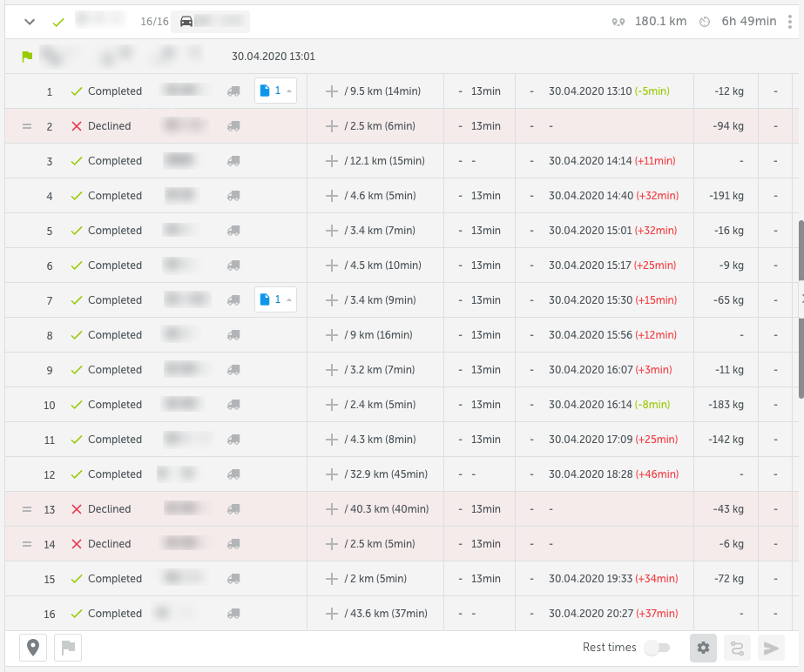
Task: Click plus icon in stop 12 row
Action: [x=331, y=474]
